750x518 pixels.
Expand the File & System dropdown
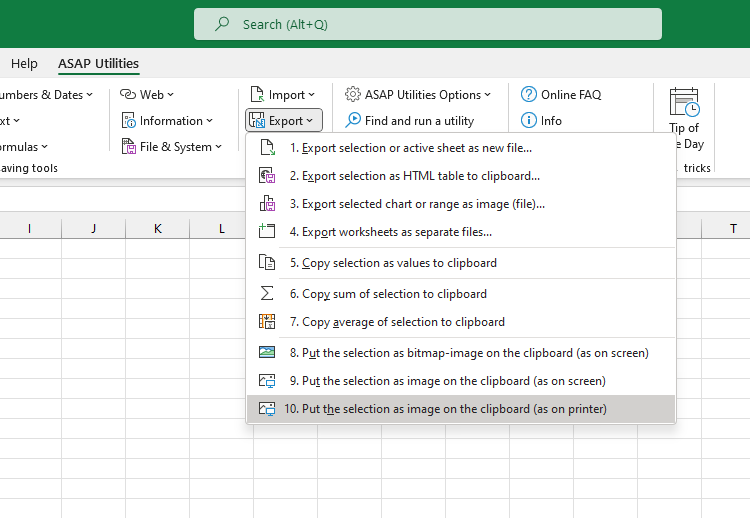(172, 147)
